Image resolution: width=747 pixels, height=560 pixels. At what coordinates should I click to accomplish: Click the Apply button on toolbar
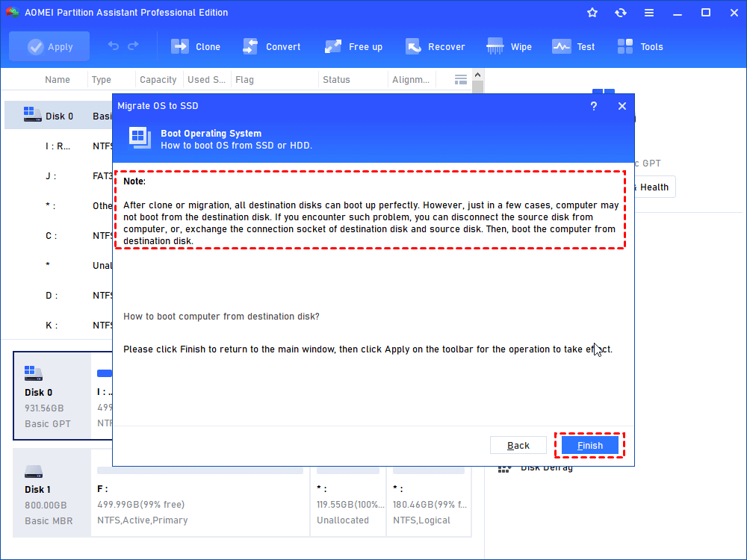point(49,46)
